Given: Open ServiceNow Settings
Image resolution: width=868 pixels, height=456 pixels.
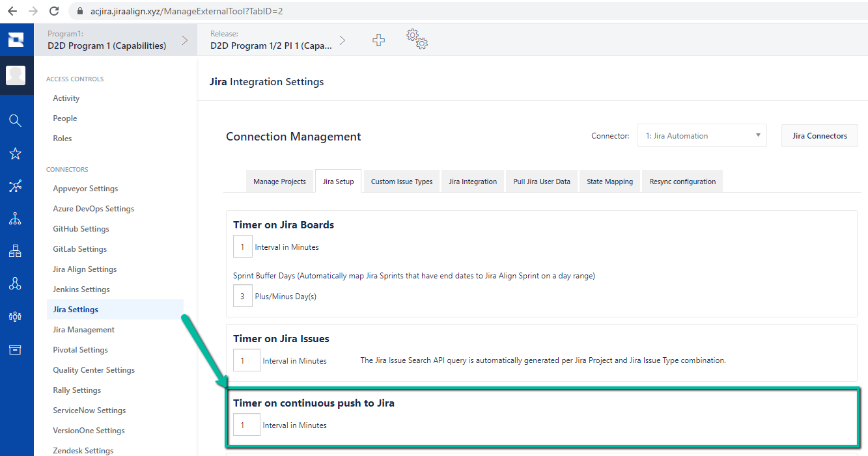Looking at the screenshot, I should click(89, 410).
